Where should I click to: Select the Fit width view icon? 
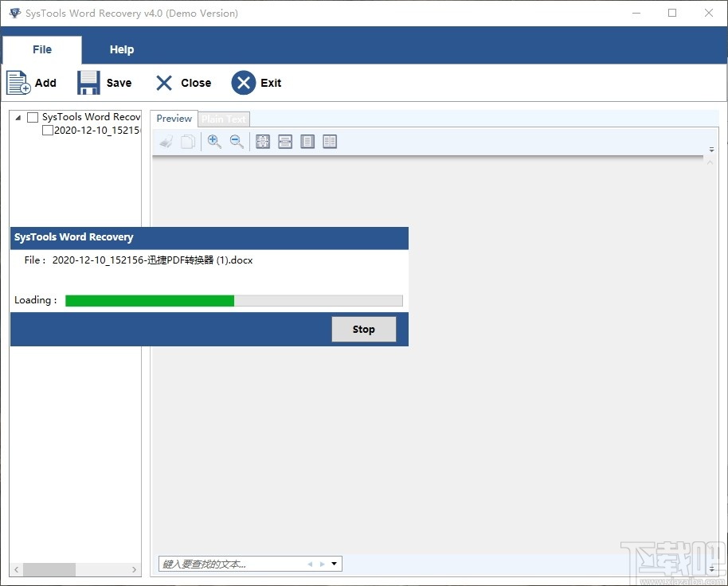coord(285,141)
